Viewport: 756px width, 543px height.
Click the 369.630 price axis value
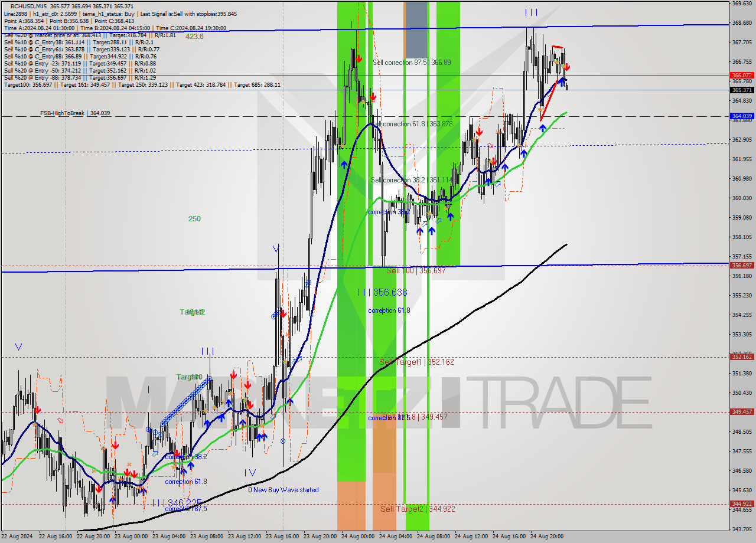742,3
